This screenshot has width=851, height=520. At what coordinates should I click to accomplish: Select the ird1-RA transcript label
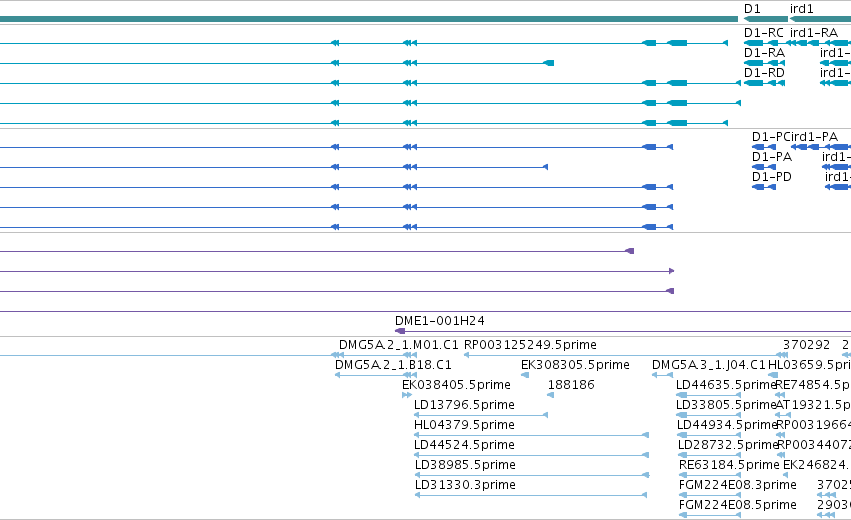tap(814, 33)
